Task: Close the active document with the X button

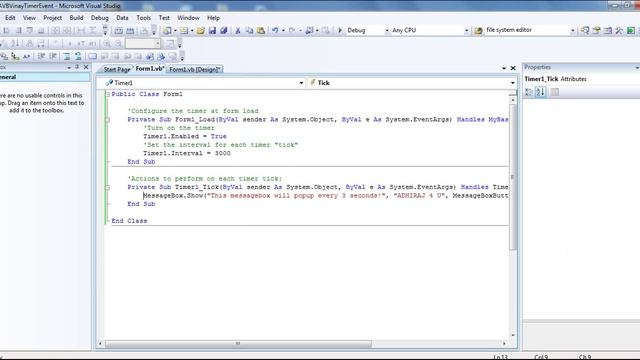Action: [x=513, y=68]
